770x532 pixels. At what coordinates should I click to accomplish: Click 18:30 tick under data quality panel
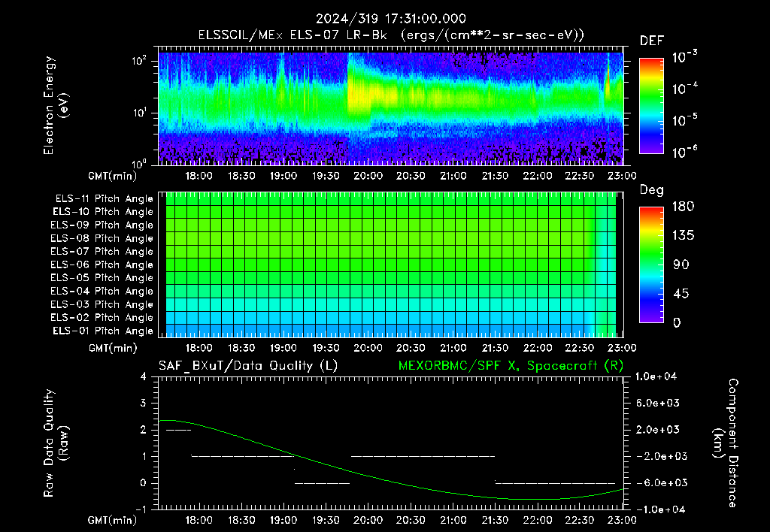[x=241, y=520]
